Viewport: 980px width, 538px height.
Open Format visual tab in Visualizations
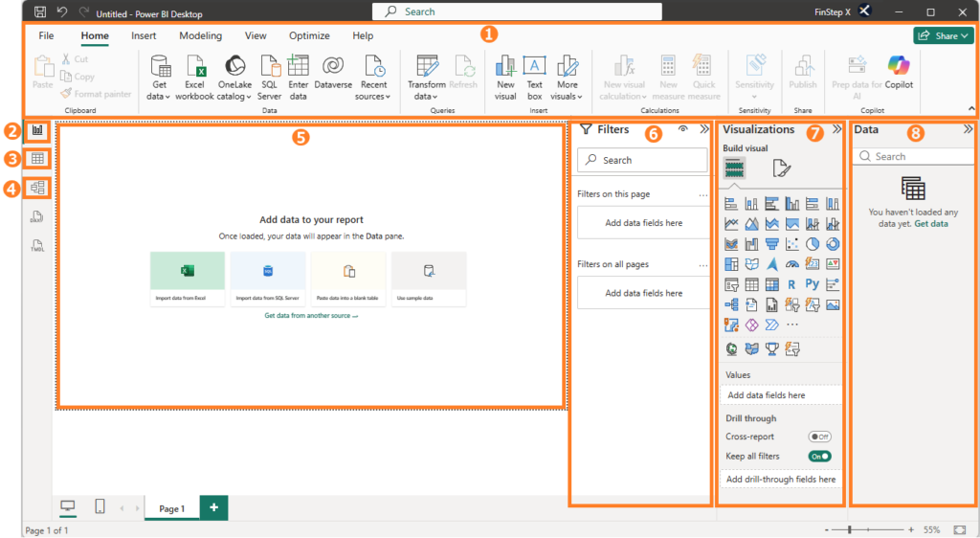781,168
